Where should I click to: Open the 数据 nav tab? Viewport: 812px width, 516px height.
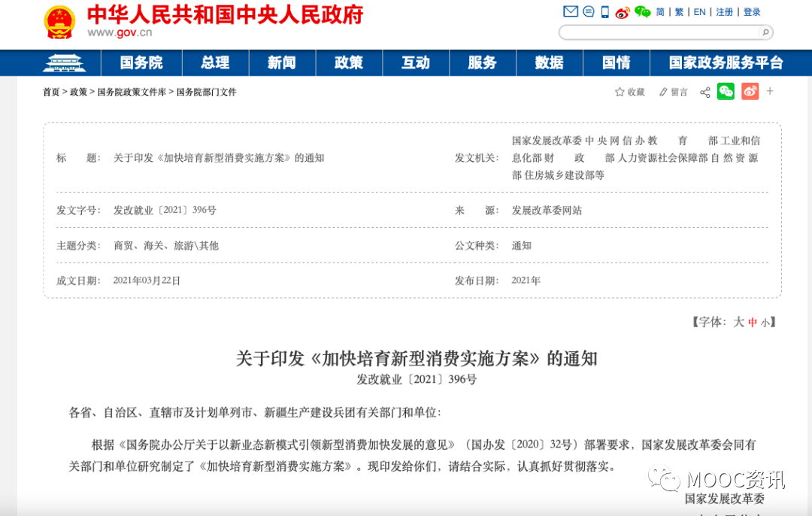[x=549, y=62]
